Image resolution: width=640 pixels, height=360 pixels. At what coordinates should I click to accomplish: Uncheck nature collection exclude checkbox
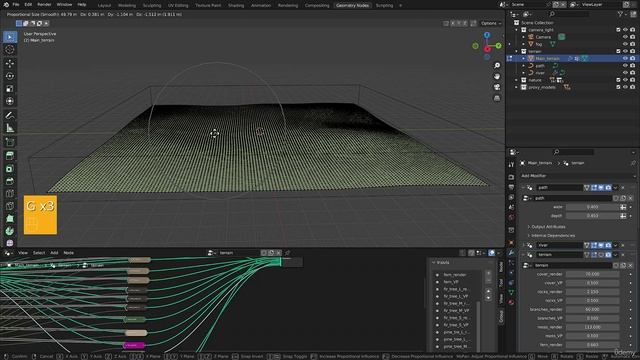tap(618, 80)
